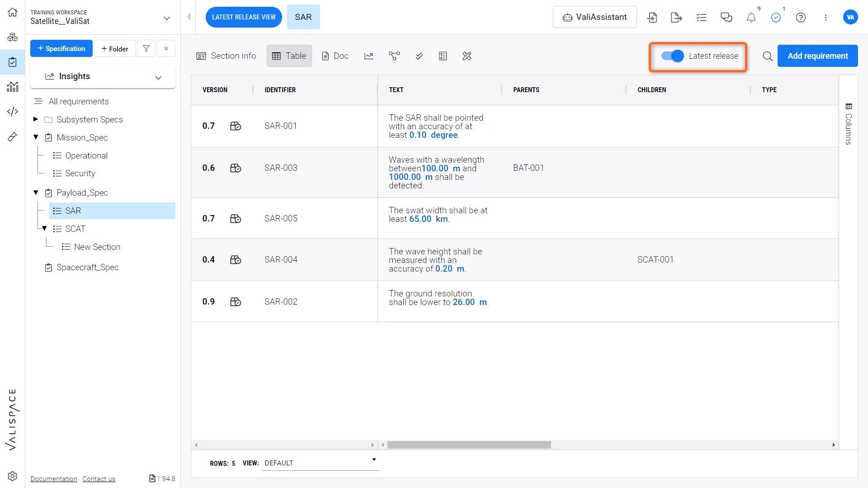
Task: Expand the Subsystem Specs folder
Action: pyautogui.click(x=36, y=119)
